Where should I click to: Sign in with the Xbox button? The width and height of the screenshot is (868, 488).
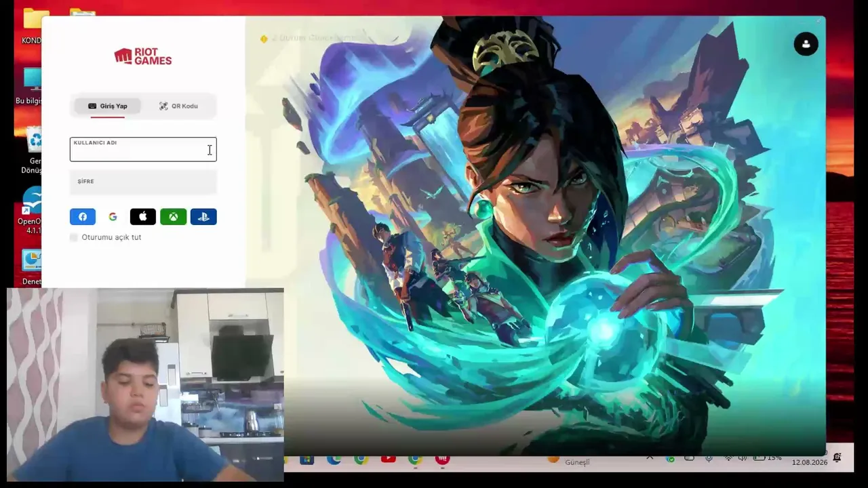click(173, 217)
